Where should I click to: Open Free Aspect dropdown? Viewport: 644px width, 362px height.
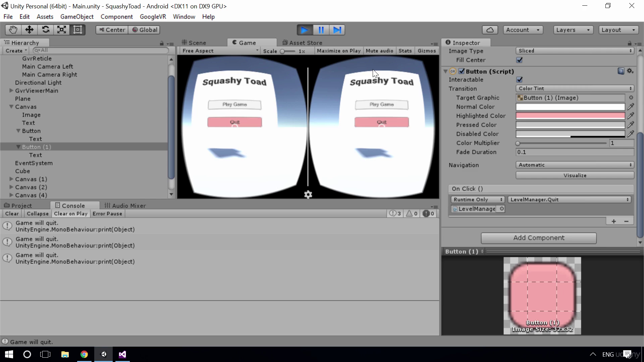pyautogui.click(x=220, y=51)
